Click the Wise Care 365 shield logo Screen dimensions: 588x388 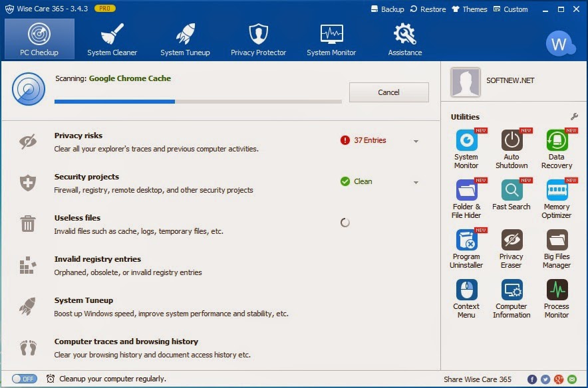(x=9, y=9)
